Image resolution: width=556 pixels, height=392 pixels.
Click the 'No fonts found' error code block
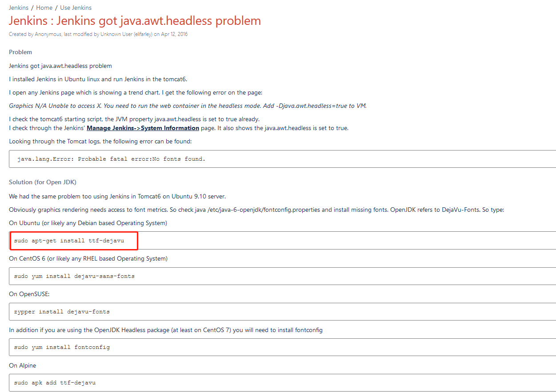[x=282, y=159]
